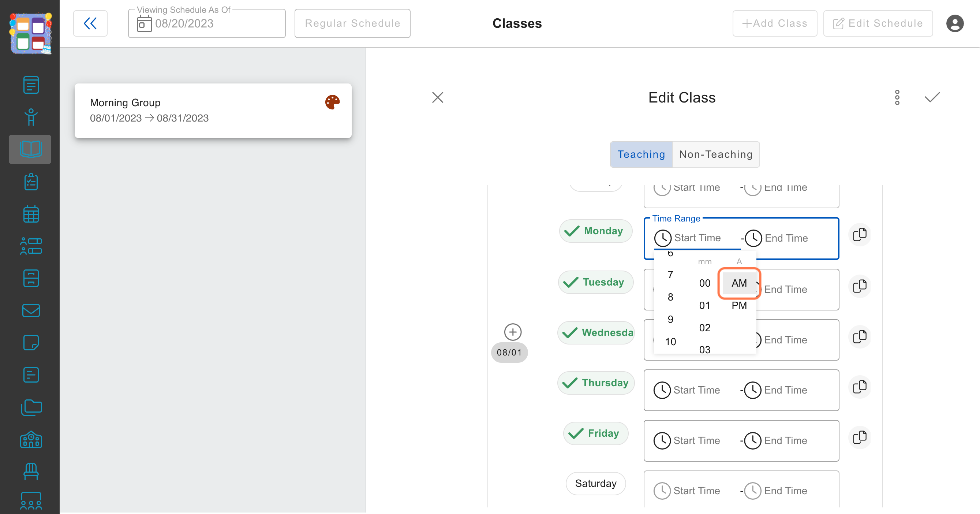
Task: Select AM in the time picker
Action: pyautogui.click(x=739, y=283)
